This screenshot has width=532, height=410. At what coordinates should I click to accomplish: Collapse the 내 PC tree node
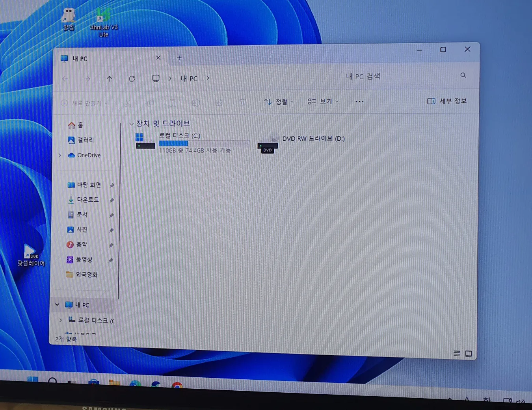[57, 304]
